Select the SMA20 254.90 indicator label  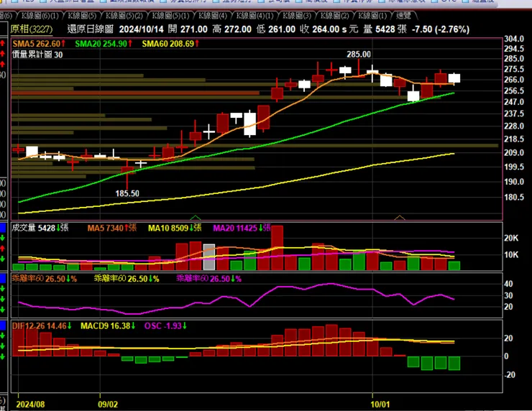[104, 44]
